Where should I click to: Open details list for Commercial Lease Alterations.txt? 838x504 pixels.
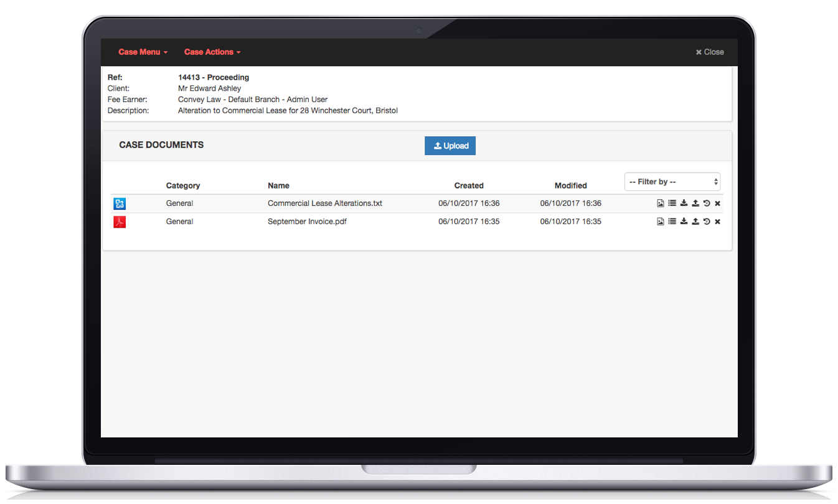tap(672, 203)
